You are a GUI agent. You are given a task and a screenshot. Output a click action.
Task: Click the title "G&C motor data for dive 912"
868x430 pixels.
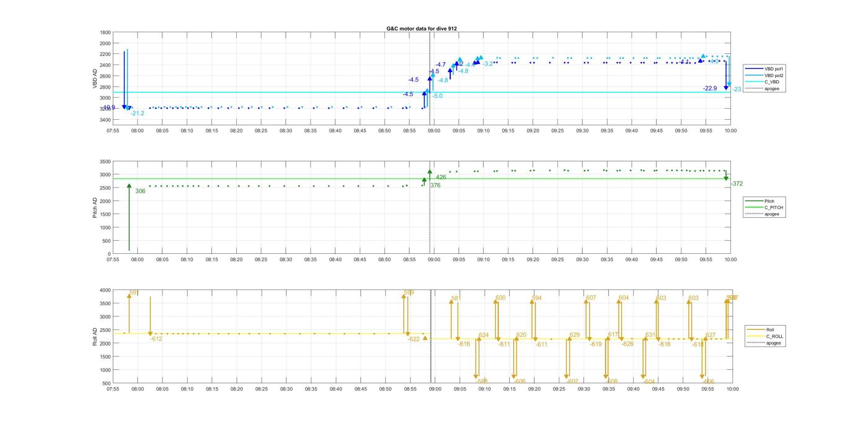click(x=422, y=29)
